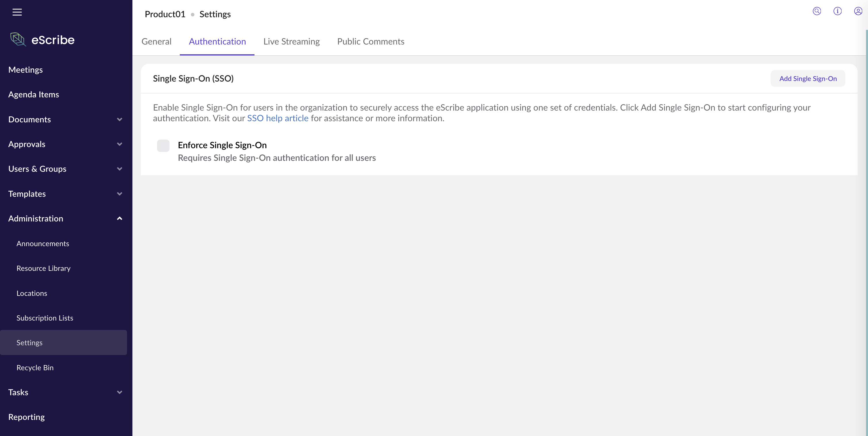Image resolution: width=868 pixels, height=436 pixels.
Task: Open the Public Comments tab
Action: (370, 41)
